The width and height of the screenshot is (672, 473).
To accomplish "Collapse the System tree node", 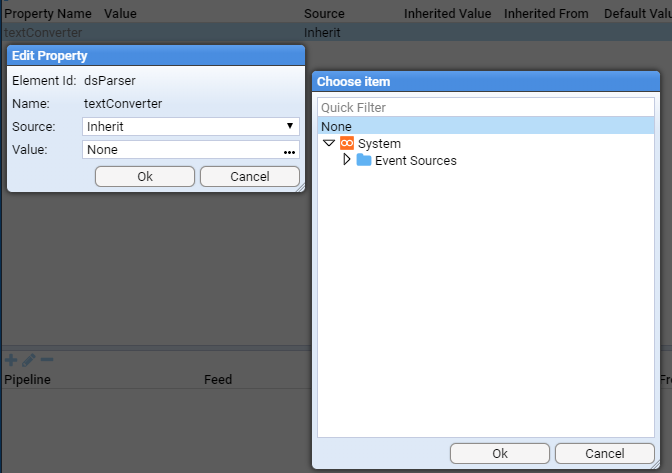I will point(329,144).
